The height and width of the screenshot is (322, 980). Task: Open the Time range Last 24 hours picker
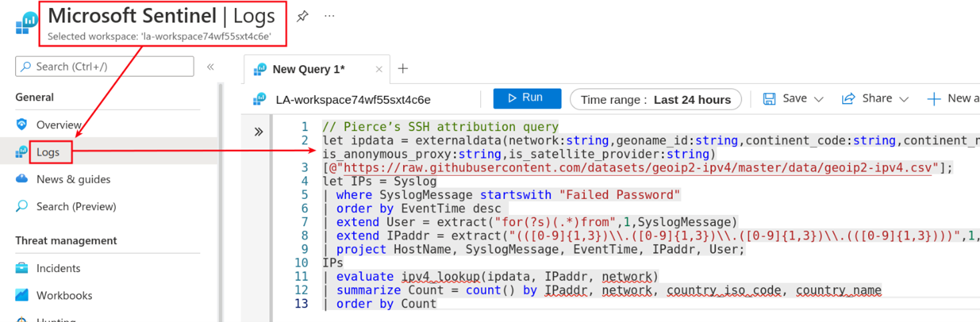coord(656,99)
